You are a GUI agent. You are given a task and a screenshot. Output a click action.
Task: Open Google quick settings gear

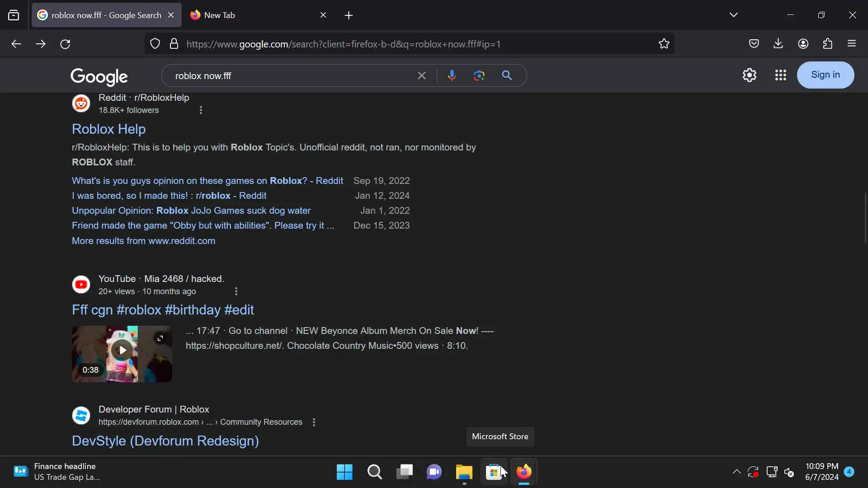click(749, 75)
